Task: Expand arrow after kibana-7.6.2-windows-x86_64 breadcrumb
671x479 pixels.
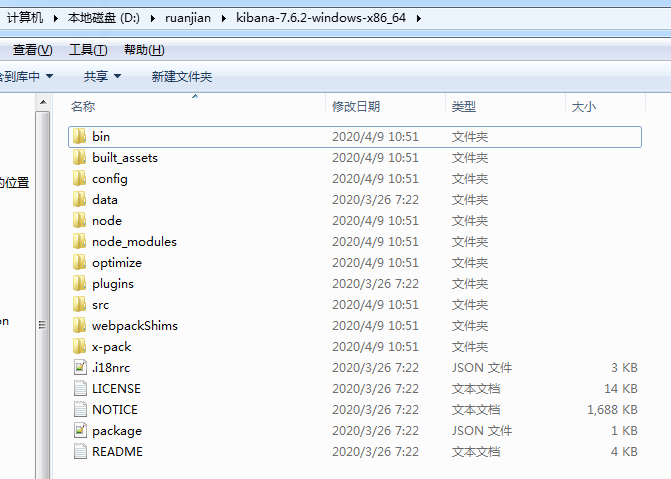Action: 419,18
